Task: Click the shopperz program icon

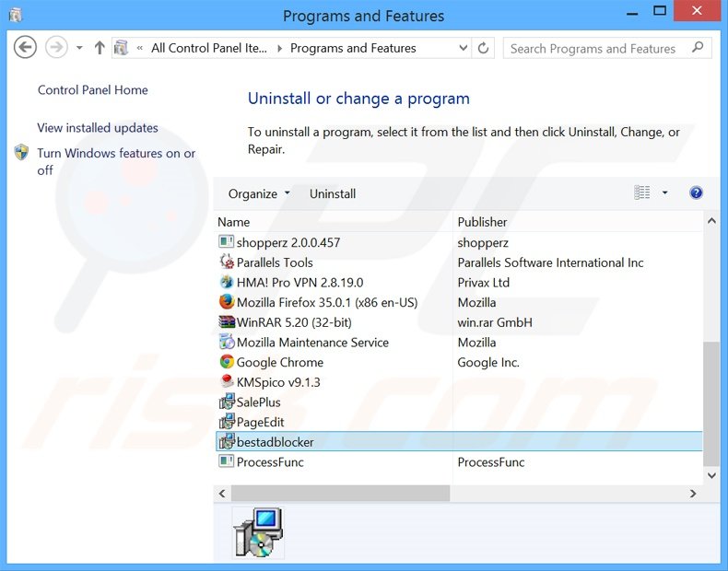Action: point(226,241)
